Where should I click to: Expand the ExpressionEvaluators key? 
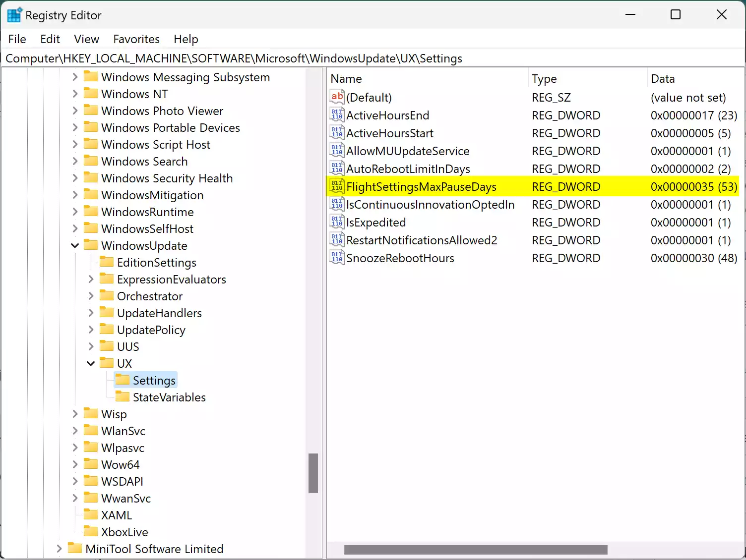click(x=91, y=279)
